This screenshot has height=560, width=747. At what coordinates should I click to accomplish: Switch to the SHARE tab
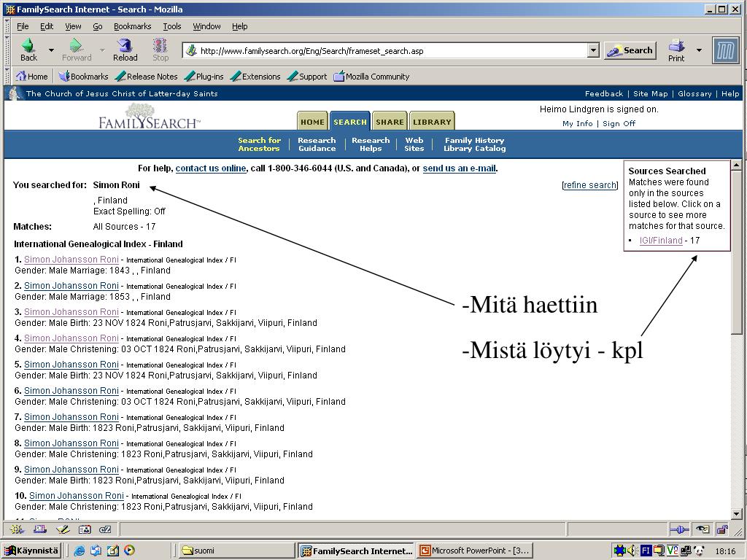tap(390, 122)
